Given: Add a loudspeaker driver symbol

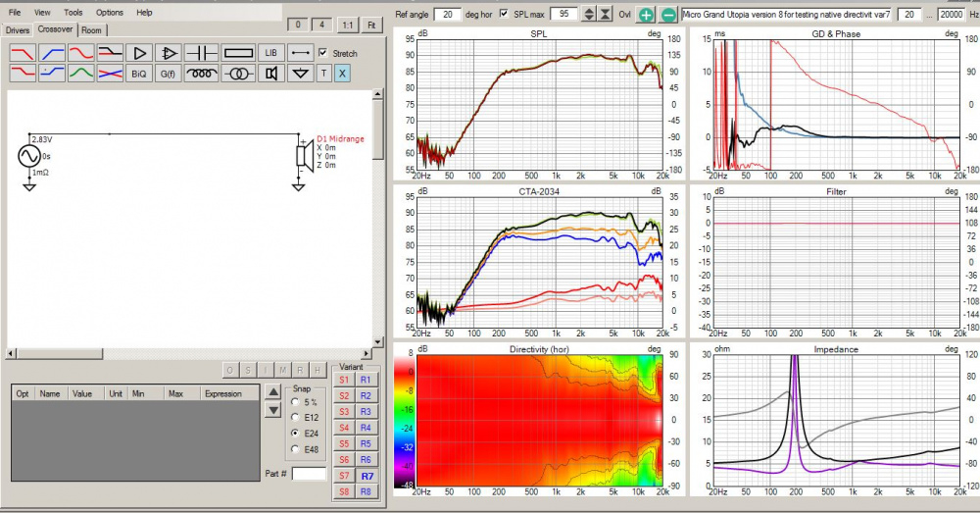Looking at the screenshot, I should 271,74.
